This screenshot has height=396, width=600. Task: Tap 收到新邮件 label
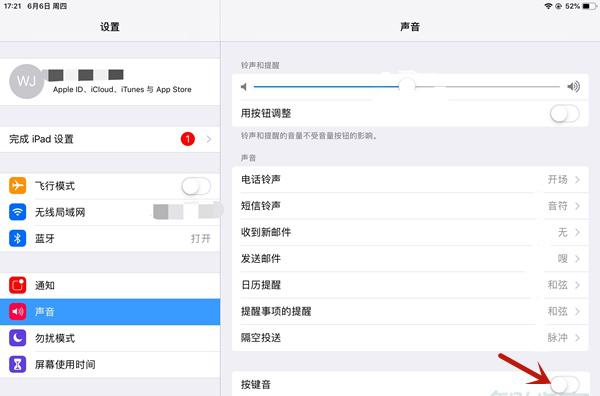266,232
